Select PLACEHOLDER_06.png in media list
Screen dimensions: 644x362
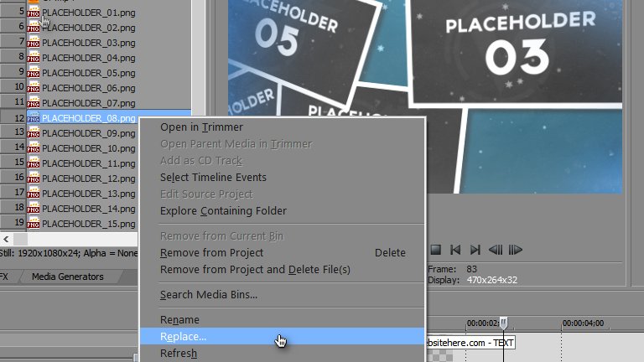89,88
